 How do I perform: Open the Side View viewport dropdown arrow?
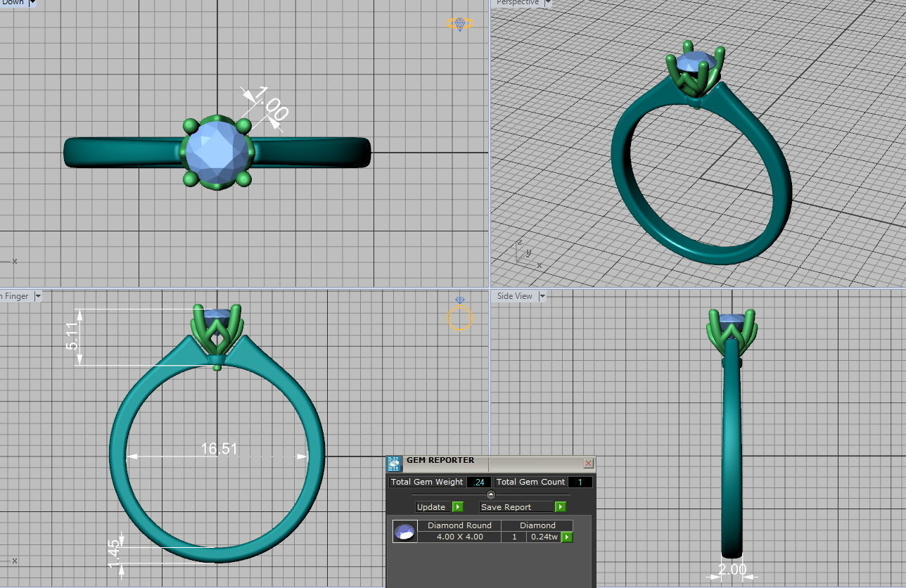[542, 296]
